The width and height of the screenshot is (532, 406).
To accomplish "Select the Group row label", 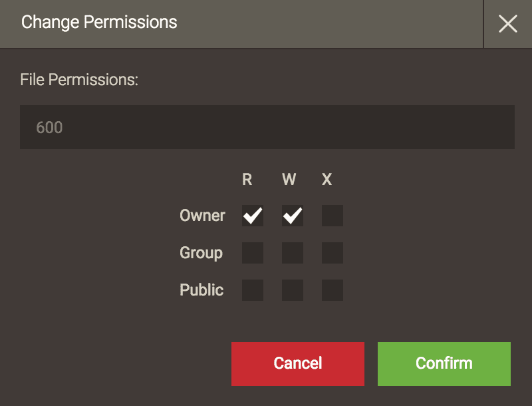I will [x=202, y=253].
